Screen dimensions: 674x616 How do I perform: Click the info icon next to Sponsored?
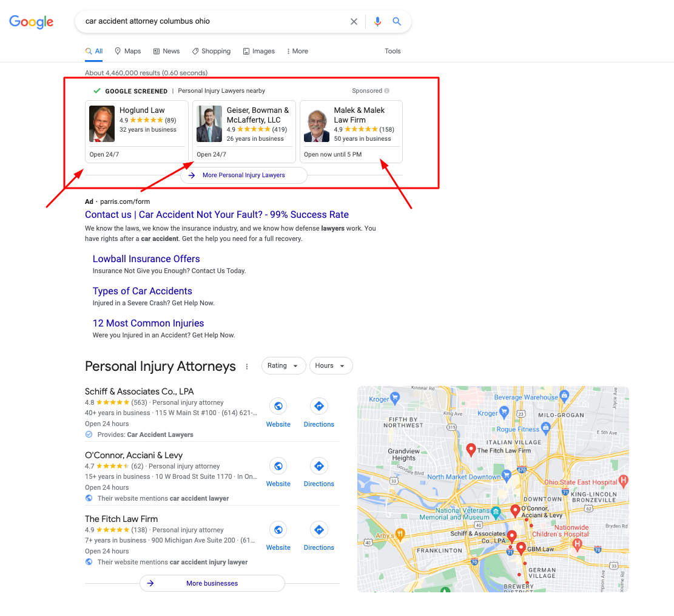[x=386, y=90]
